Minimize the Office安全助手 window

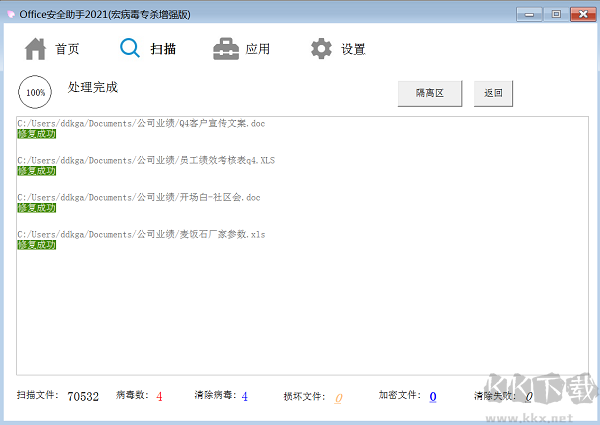(529, 15)
